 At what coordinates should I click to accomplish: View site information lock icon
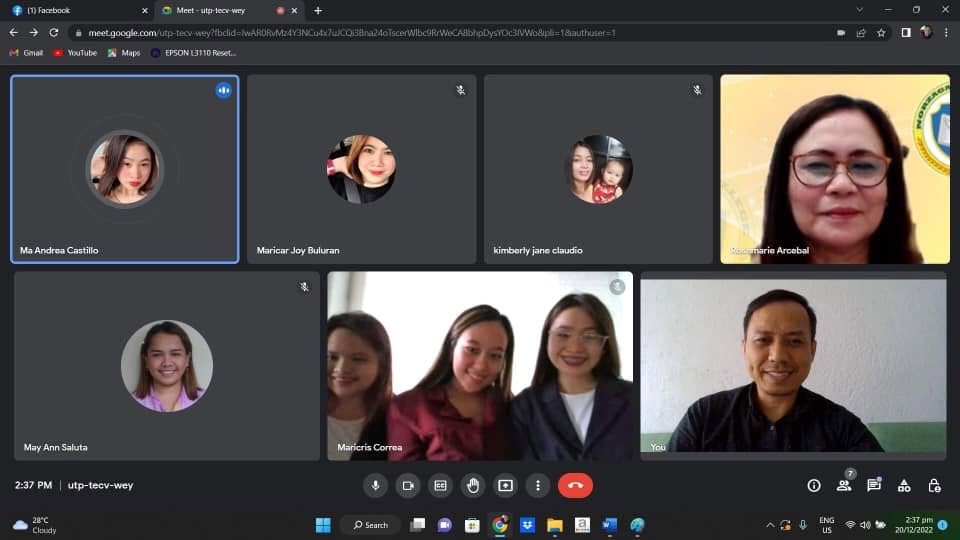[x=78, y=33]
